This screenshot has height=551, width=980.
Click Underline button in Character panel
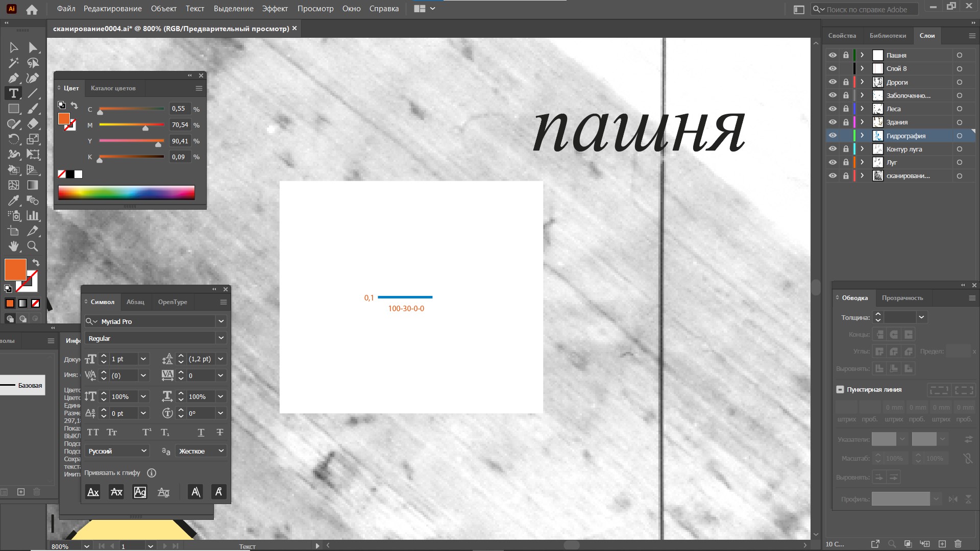coord(201,432)
